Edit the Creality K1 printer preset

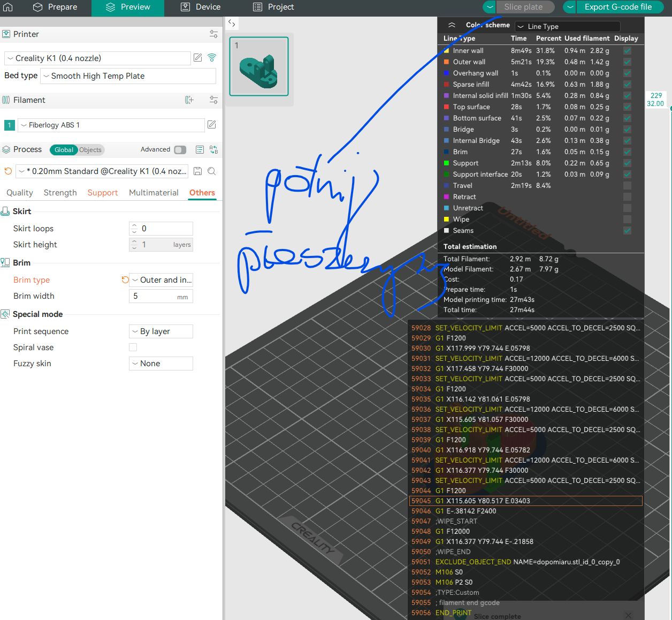click(x=198, y=58)
